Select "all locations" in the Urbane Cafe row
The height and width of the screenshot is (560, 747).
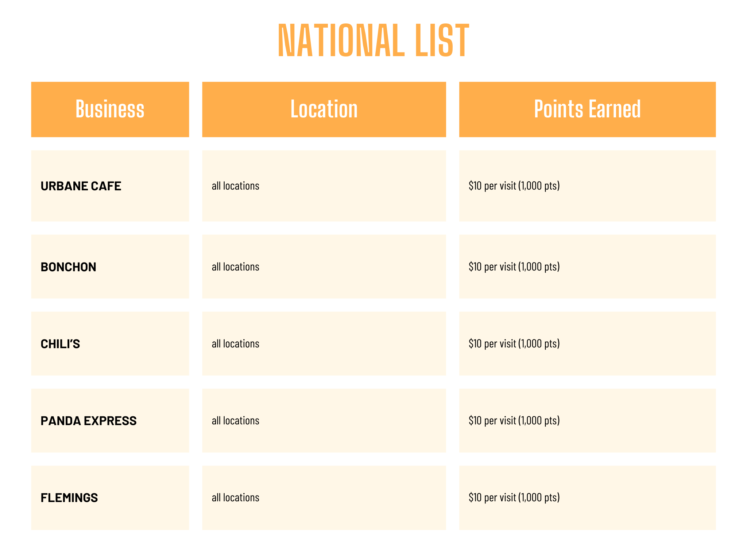(x=235, y=186)
